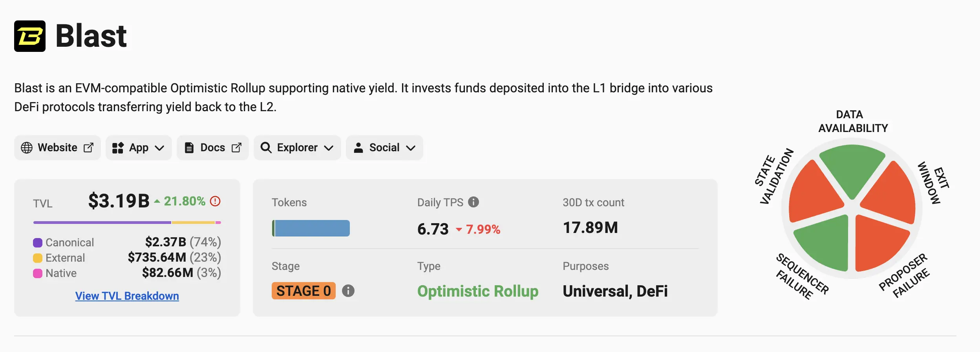Click the App grid icon
This screenshot has height=352, width=980.
pyautogui.click(x=118, y=148)
